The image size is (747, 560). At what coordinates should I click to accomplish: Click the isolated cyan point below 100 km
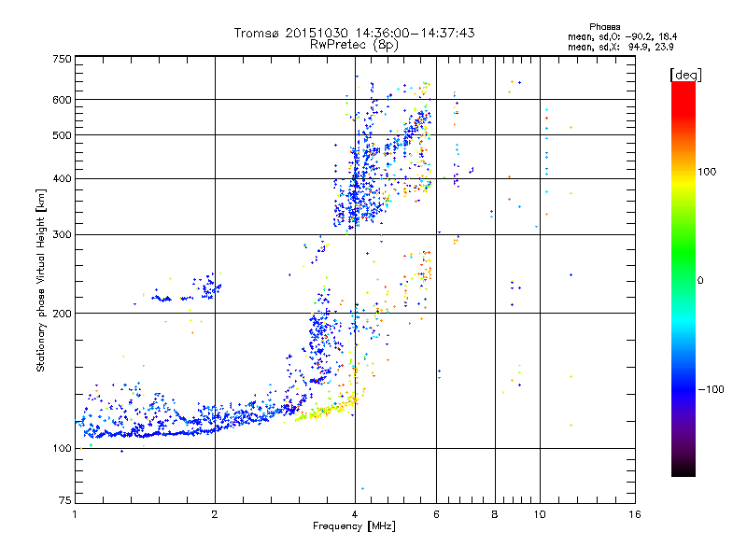(362, 488)
